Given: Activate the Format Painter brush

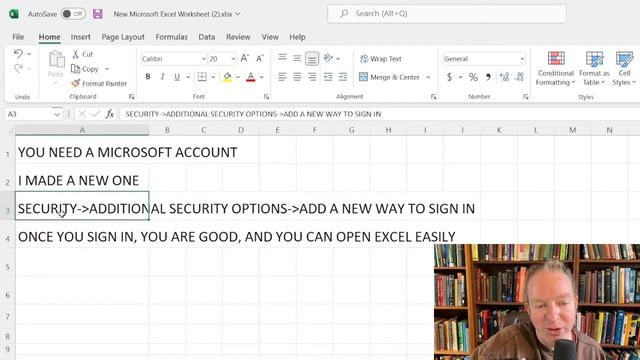Looking at the screenshot, I should [99, 83].
